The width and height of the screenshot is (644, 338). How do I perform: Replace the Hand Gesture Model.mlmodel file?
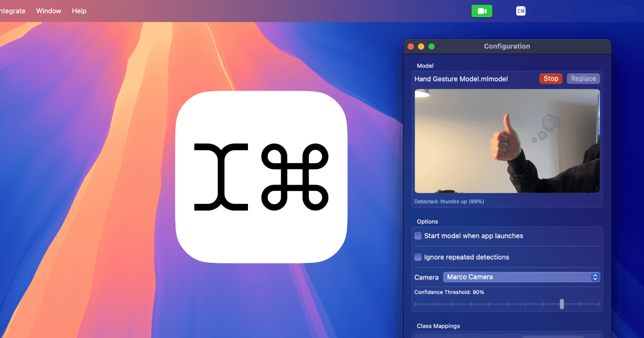(583, 78)
